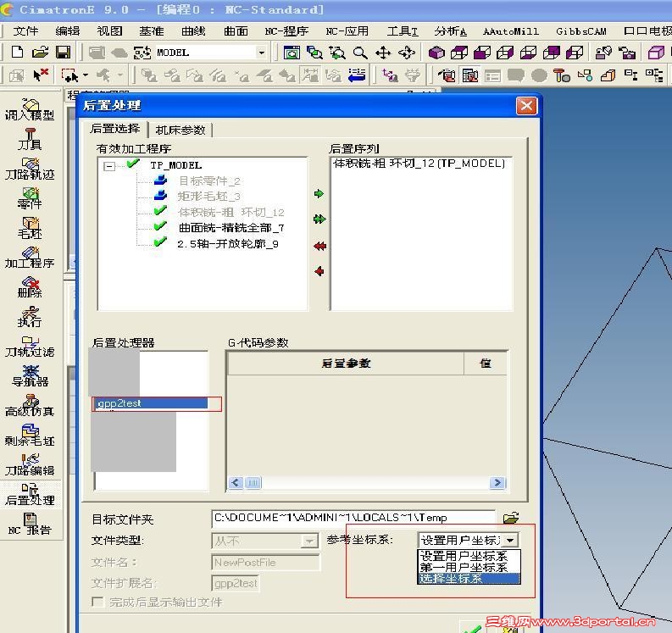Browse target folder with folder icon
672x633 pixels.
(x=511, y=518)
